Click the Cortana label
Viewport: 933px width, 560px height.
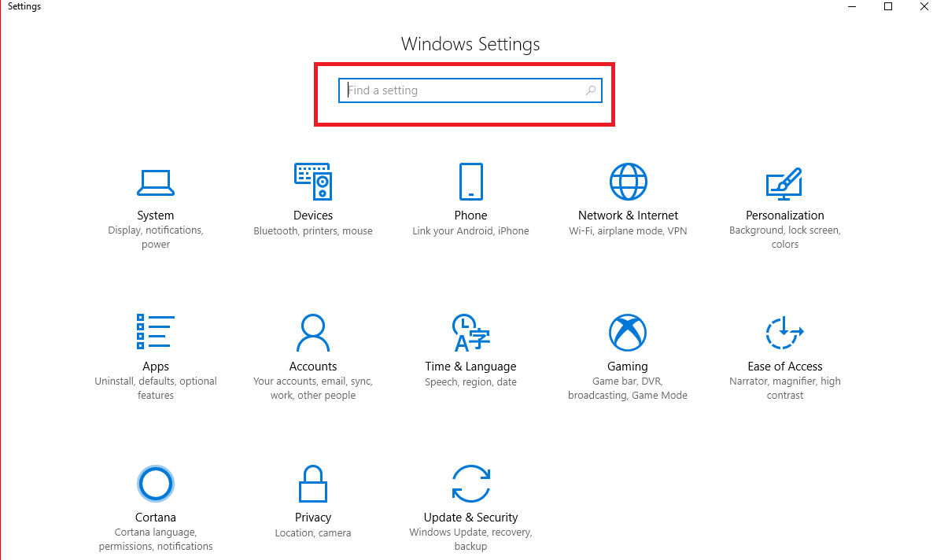click(x=155, y=518)
